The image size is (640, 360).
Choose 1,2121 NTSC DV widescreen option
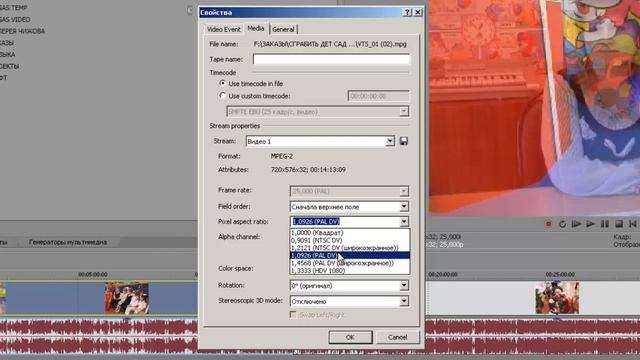click(350, 248)
